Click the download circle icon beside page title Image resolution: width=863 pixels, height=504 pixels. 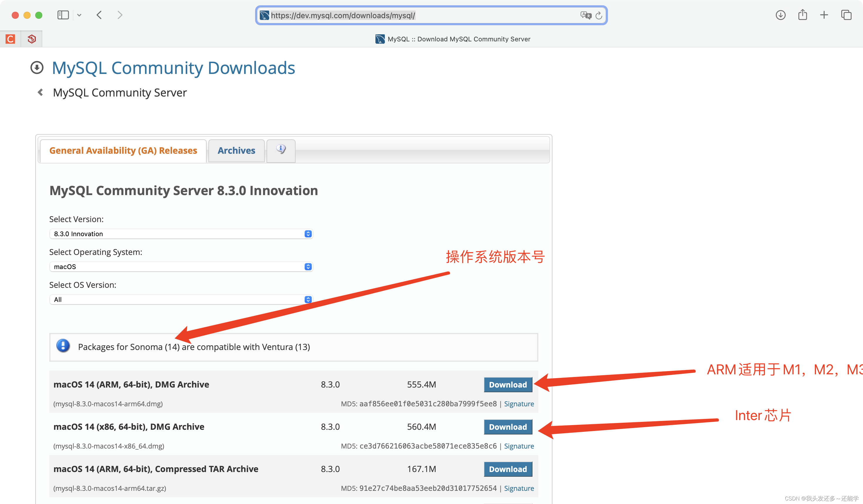pyautogui.click(x=37, y=67)
